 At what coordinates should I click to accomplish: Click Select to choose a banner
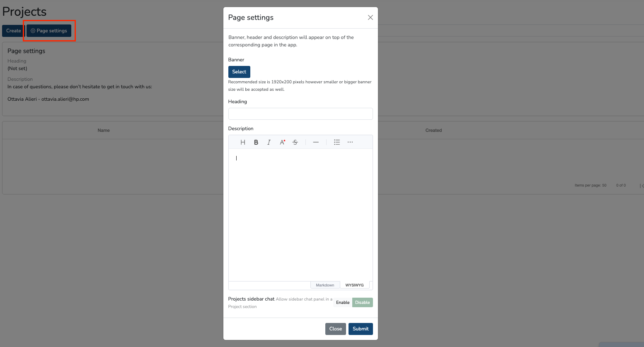[239, 72]
